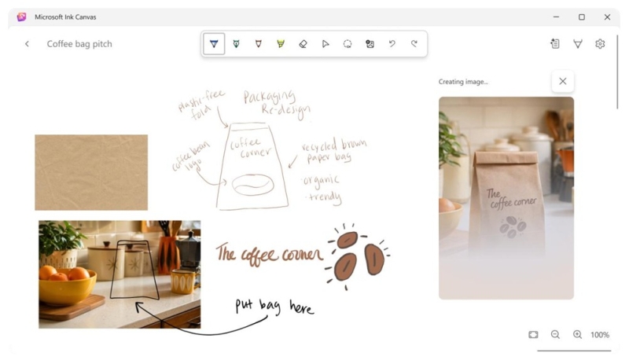Choose the Eraser tool
The image size is (629, 364).
pyautogui.click(x=303, y=44)
